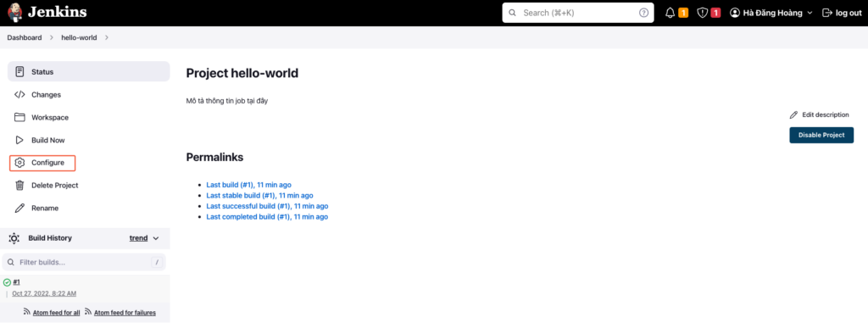Click the Disable Project button
Viewport: 868px width, 323px height.
click(821, 135)
